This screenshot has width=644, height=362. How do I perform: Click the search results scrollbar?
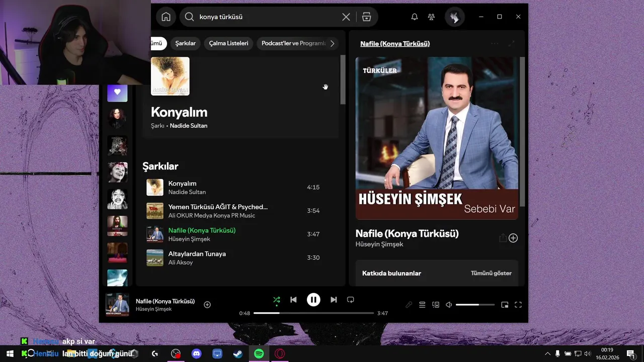coord(343,79)
